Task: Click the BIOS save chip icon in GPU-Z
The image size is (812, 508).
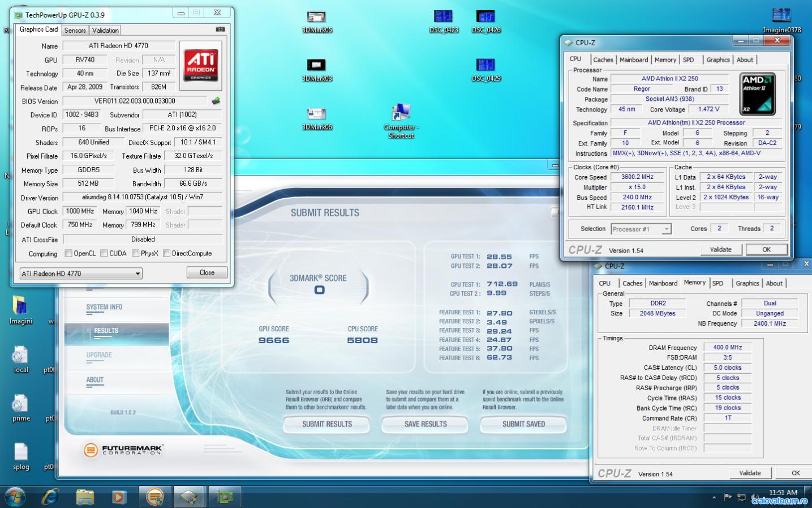Action: pos(216,101)
